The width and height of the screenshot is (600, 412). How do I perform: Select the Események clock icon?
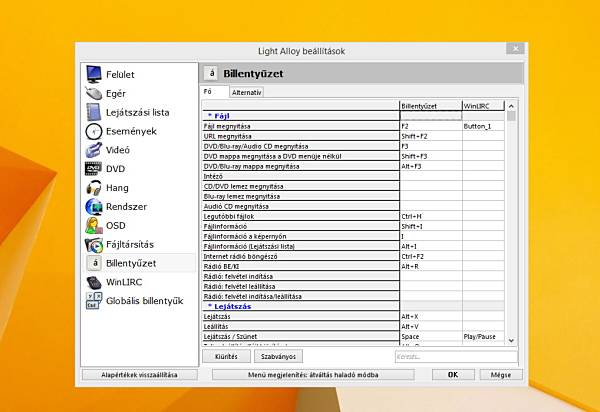tap(94, 131)
